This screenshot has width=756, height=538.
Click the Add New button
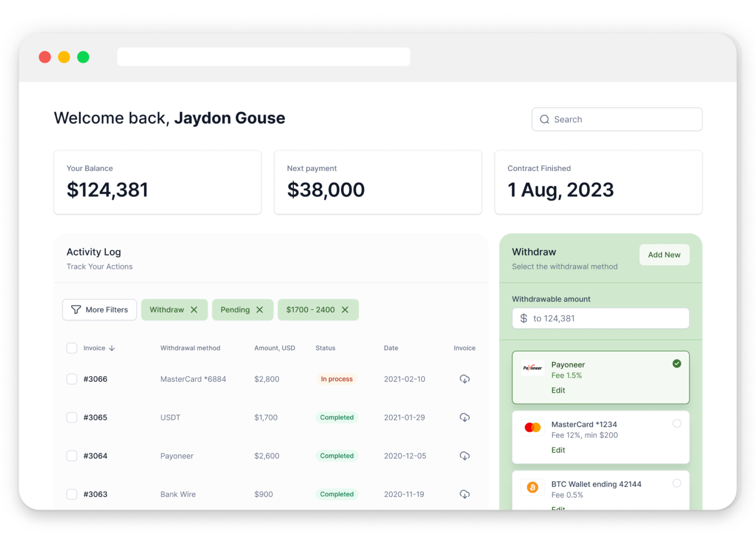[664, 255]
